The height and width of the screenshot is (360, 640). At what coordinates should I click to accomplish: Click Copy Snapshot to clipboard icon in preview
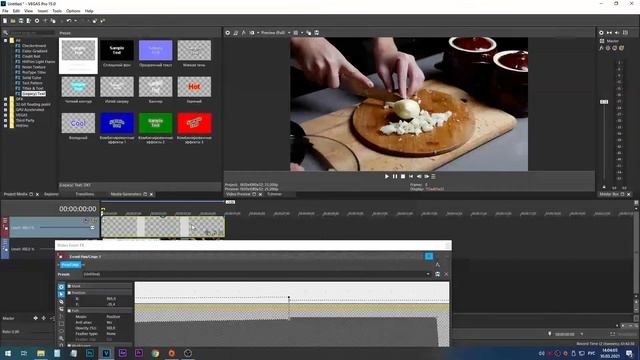[x=309, y=33]
